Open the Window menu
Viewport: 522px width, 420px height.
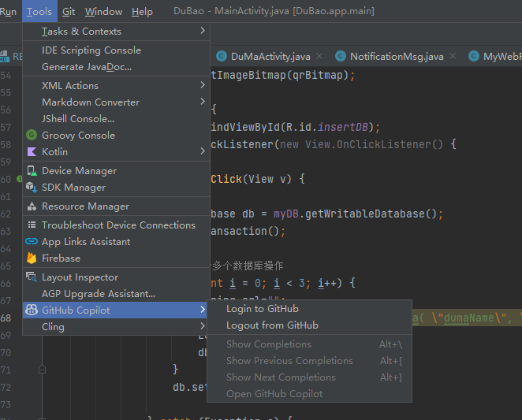pyautogui.click(x=103, y=12)
